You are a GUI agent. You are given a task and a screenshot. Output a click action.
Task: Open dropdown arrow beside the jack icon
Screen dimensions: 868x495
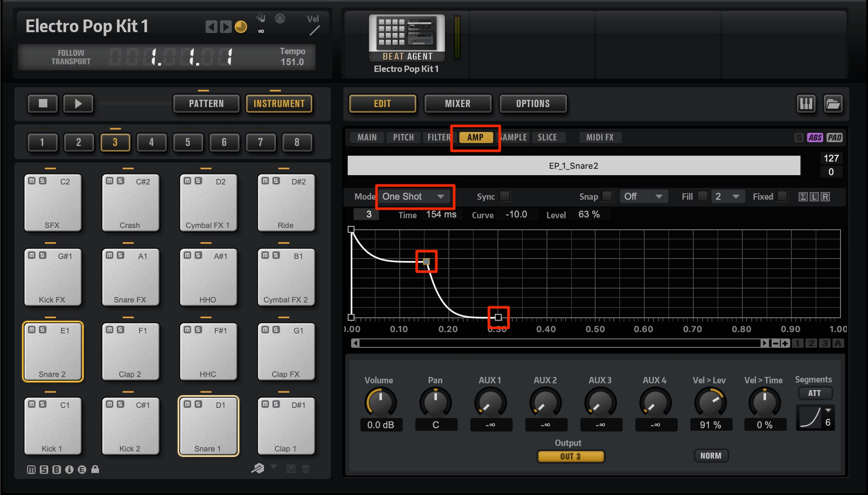click(x=274, y=467)
